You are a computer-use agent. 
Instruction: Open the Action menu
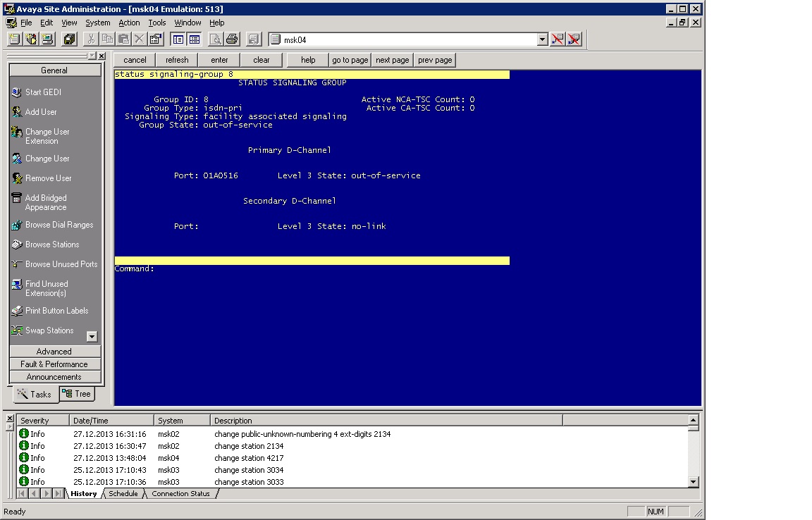(x=129, y=23)
